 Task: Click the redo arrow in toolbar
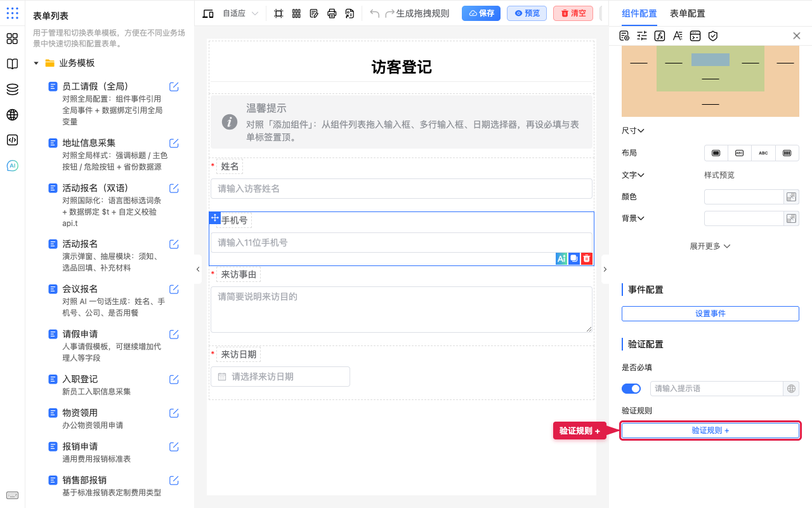click(x=390, y=13)
